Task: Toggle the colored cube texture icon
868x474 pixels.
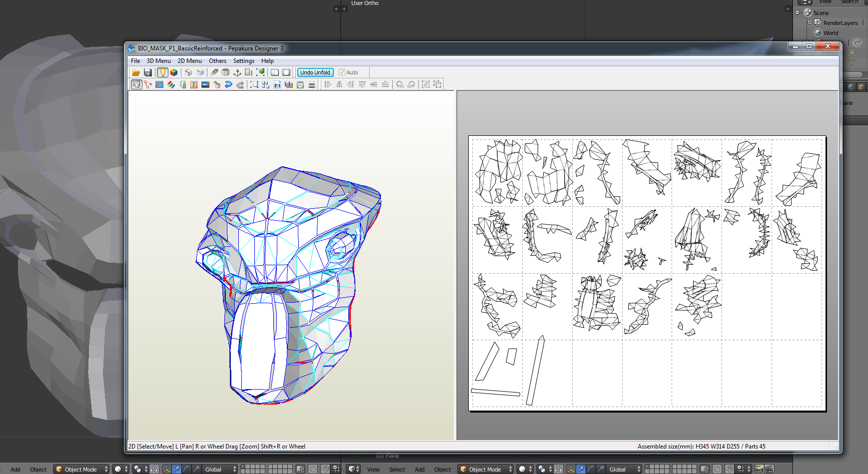Action: (x=174, y=72)
